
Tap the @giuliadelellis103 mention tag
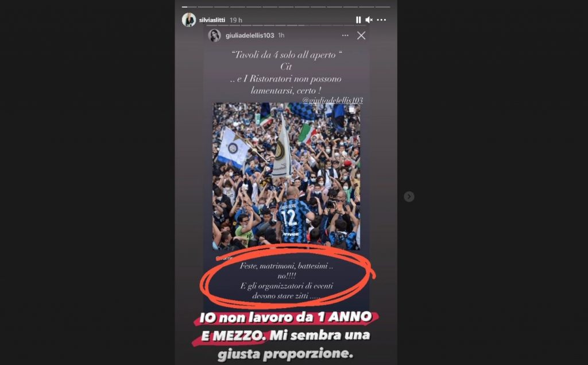click(332, 100)
